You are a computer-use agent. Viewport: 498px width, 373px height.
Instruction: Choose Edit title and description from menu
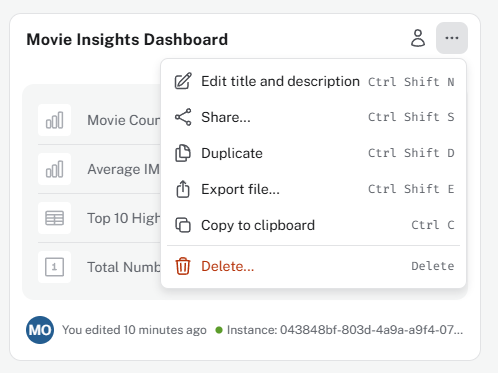(313, 81)
